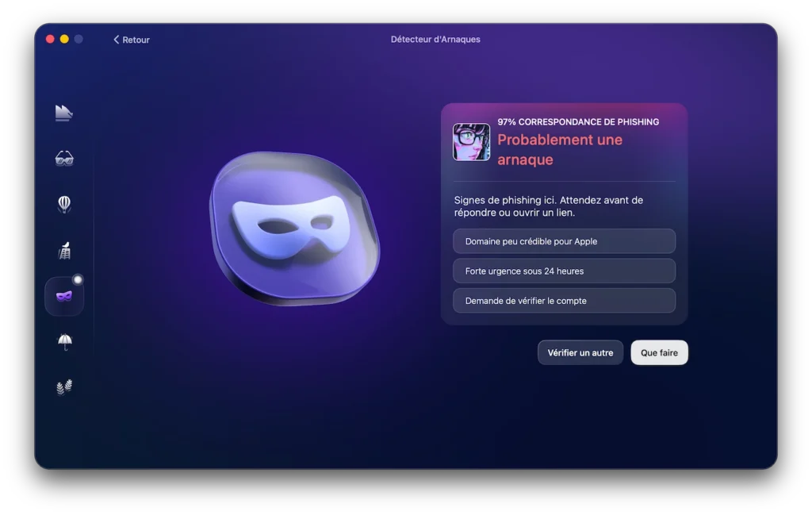Click '97% CORRESPONDANCE DE PHISHING' label

point(578,121)
